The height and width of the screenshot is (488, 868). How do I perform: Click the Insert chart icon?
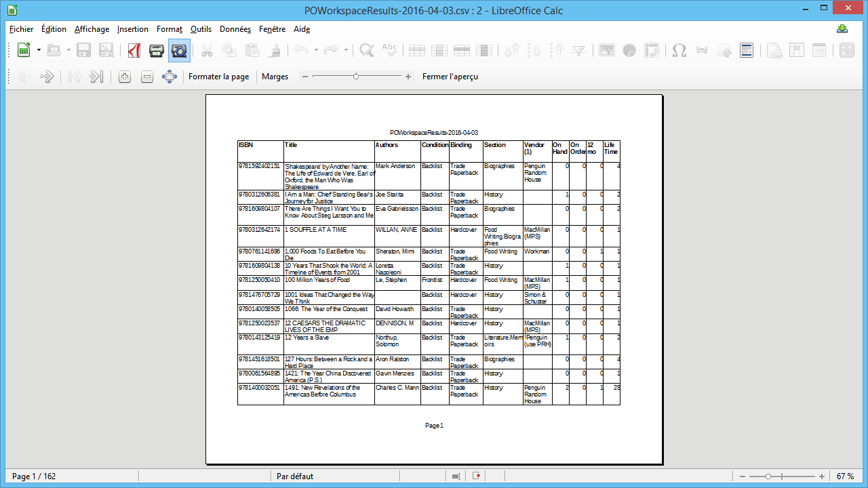[629, 50]
